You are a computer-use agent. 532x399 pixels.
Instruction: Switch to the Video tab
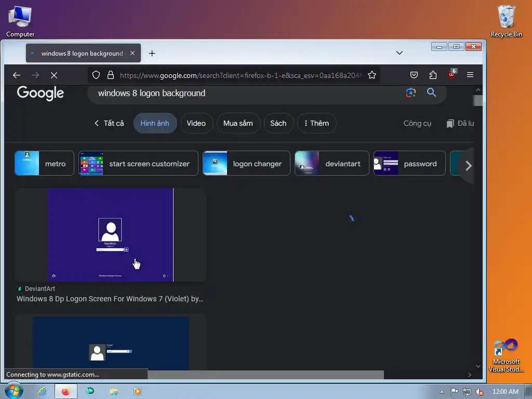[196, 123]
